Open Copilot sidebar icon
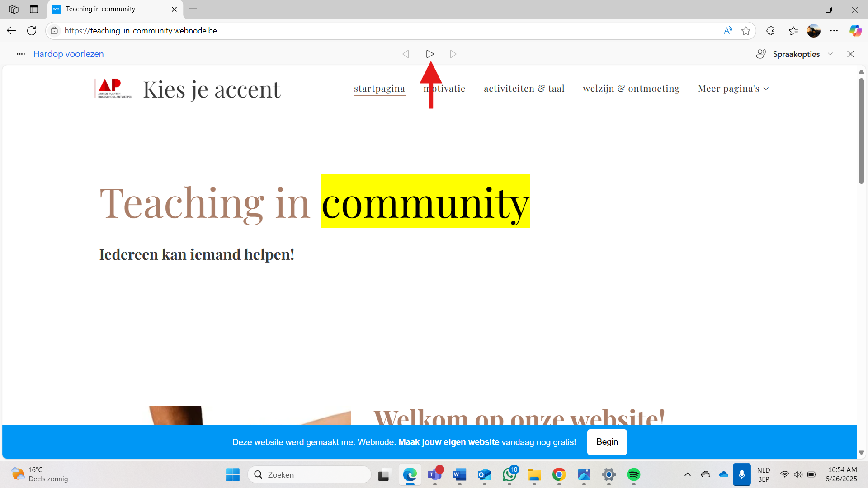The height and width of the screenshot is (488, 868). click(855, 31)
